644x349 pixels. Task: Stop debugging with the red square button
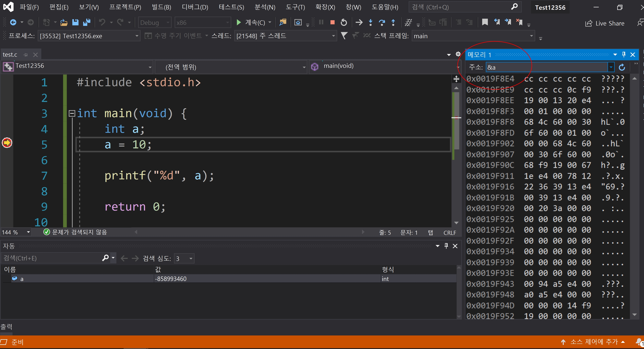(333, 22)
